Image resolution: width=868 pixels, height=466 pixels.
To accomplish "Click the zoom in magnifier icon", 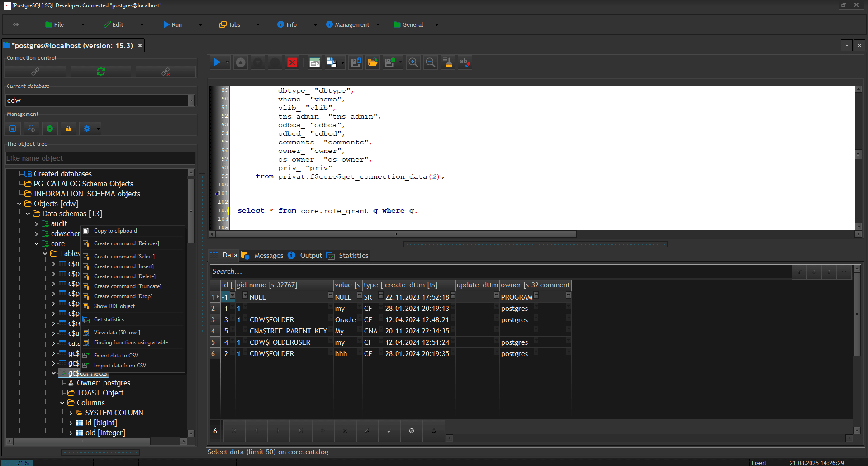I will (x=413, y=62).
